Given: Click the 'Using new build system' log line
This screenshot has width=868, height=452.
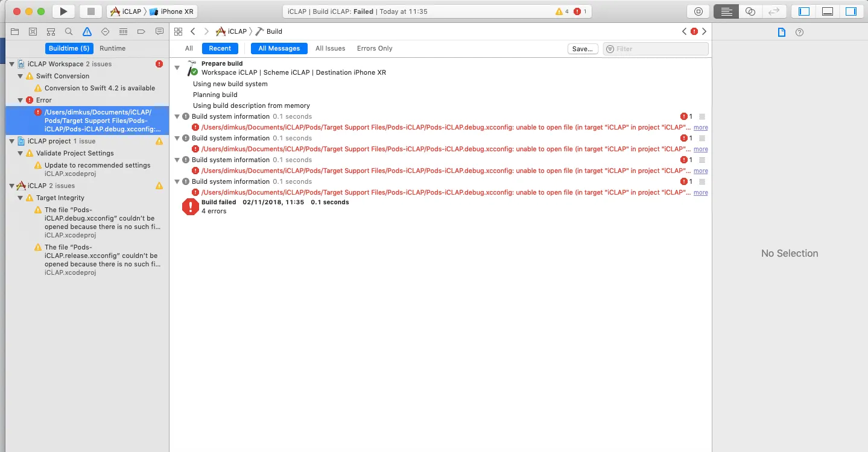Looking at the screenshot, I should 230,84.
